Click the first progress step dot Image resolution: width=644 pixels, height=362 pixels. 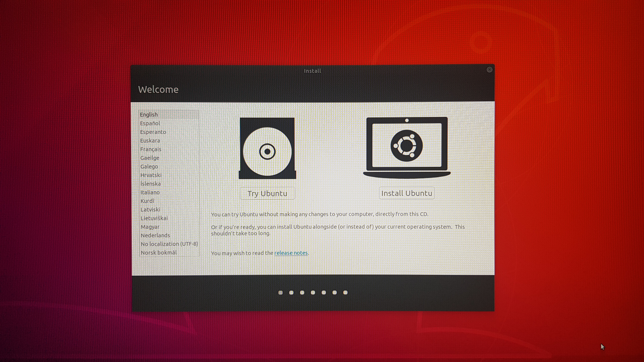280,292
